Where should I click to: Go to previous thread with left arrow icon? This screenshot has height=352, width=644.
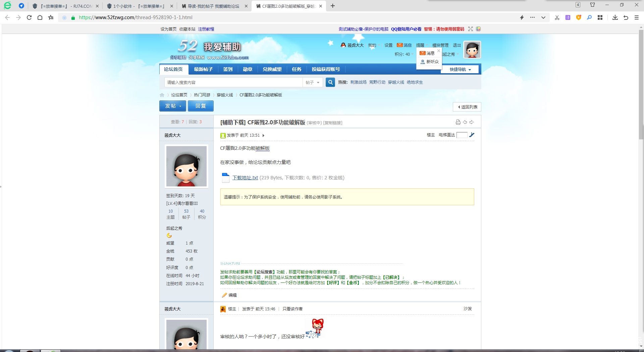pos(465,122)
